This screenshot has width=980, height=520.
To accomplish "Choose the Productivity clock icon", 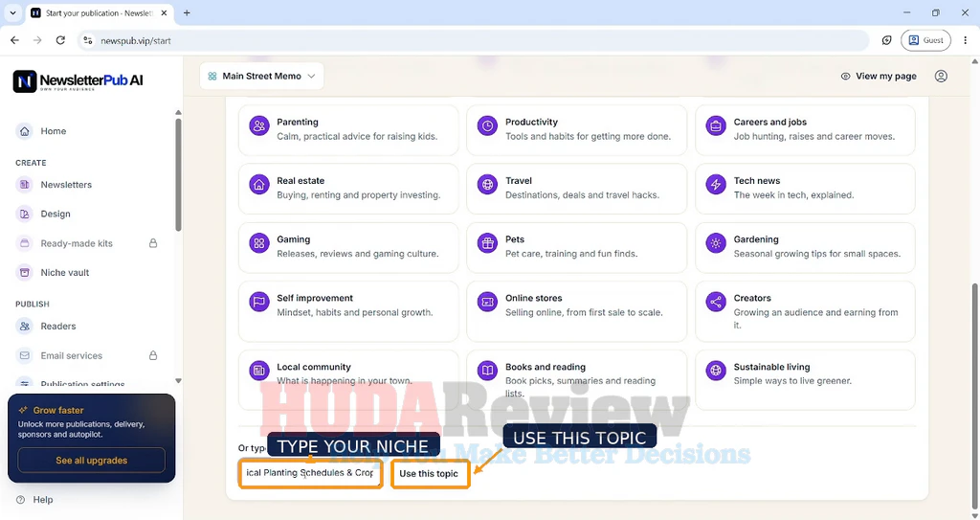I will (x=487, y=125).
